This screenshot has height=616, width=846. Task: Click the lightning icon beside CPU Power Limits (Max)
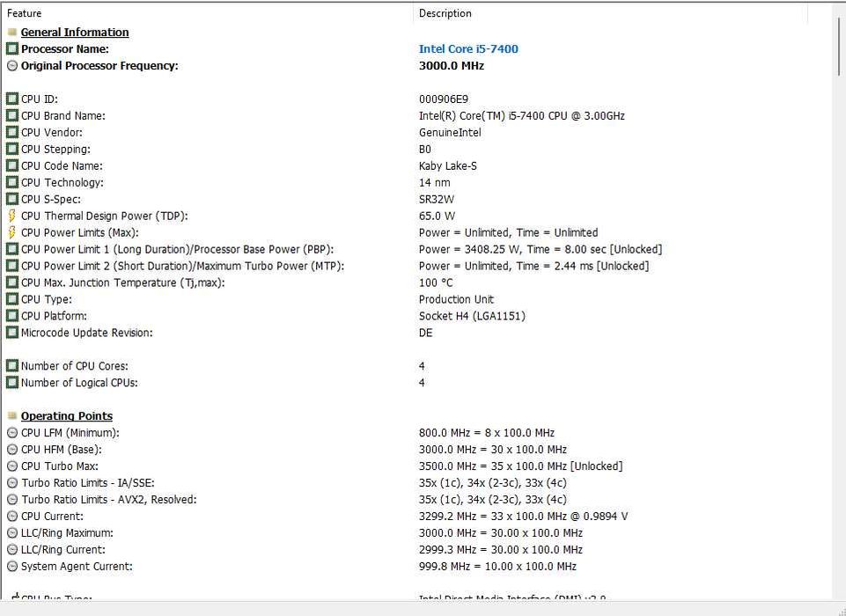(12, 232)
